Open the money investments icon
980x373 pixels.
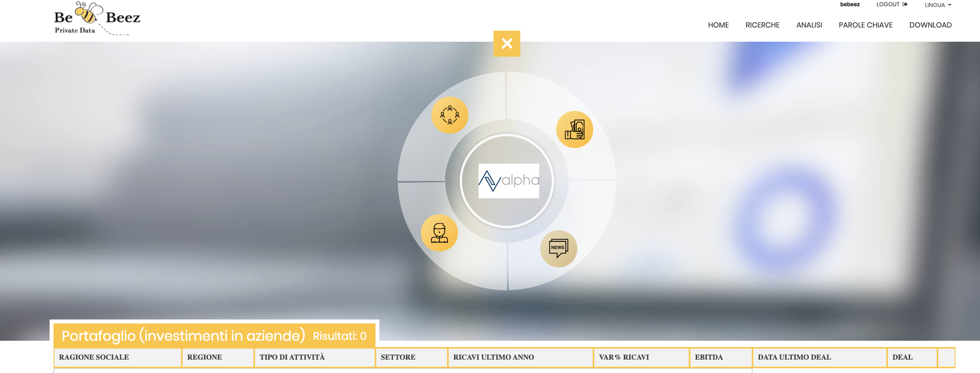pyautogui.click(x=575, y=129)
